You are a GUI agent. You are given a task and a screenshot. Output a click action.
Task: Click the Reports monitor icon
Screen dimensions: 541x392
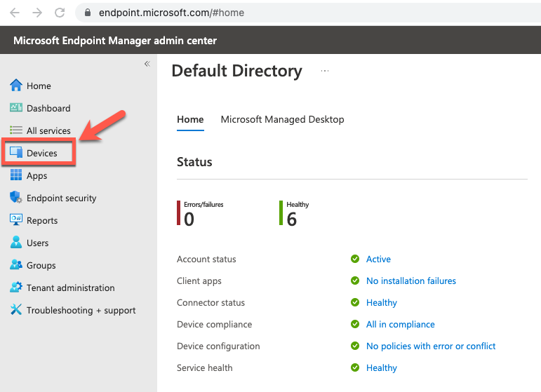point(16,219)
